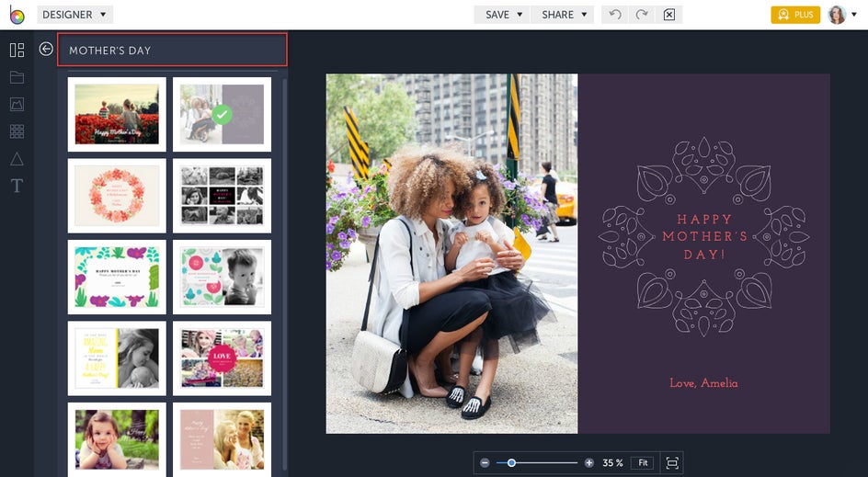Adjust the zoom slider handle
Screen dimensions: 868x477
pos(511,462)
